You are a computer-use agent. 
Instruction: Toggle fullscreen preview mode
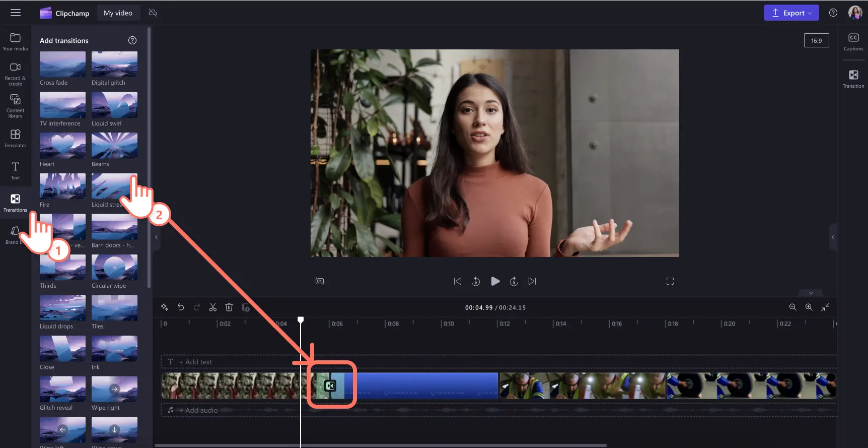coord(670,281)
